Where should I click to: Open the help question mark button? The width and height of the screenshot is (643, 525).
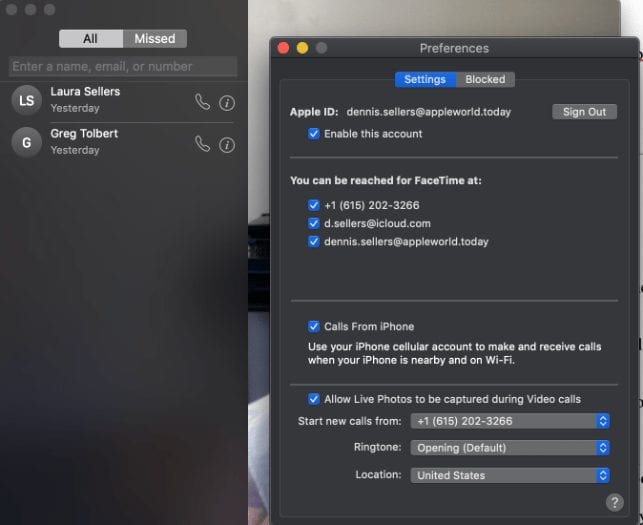(615, 502)
